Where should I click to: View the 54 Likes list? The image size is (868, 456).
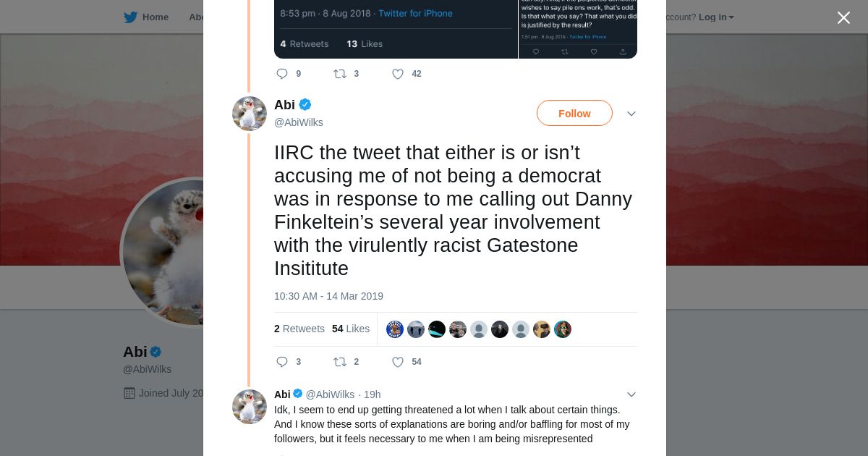coord(351,329)
